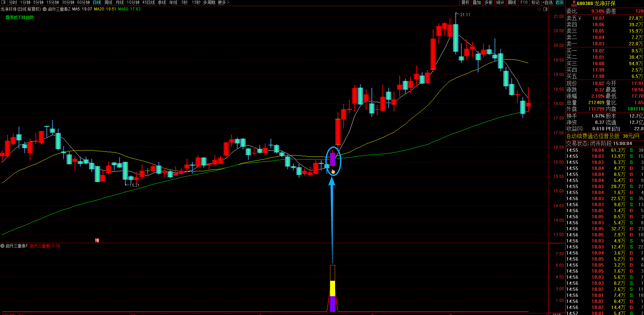Click the 龙净环保(日线.前复权) chart title

(x=20, y=9)
